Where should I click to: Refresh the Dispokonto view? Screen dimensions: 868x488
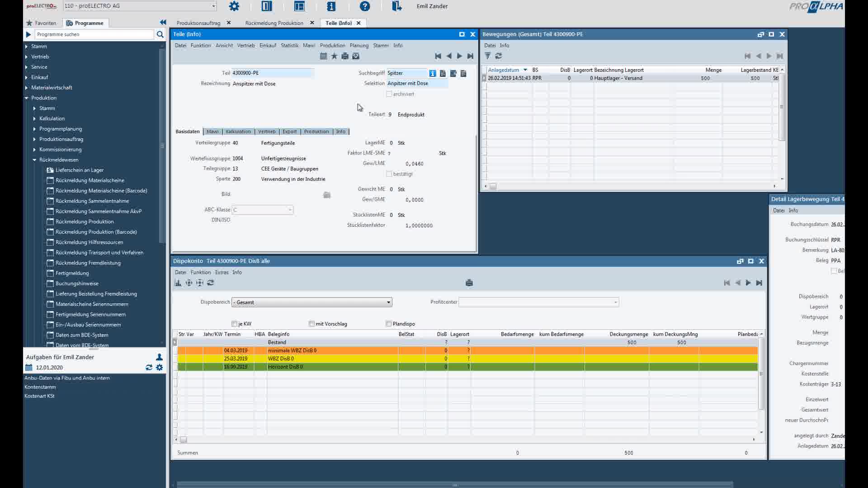pos(210,283)
